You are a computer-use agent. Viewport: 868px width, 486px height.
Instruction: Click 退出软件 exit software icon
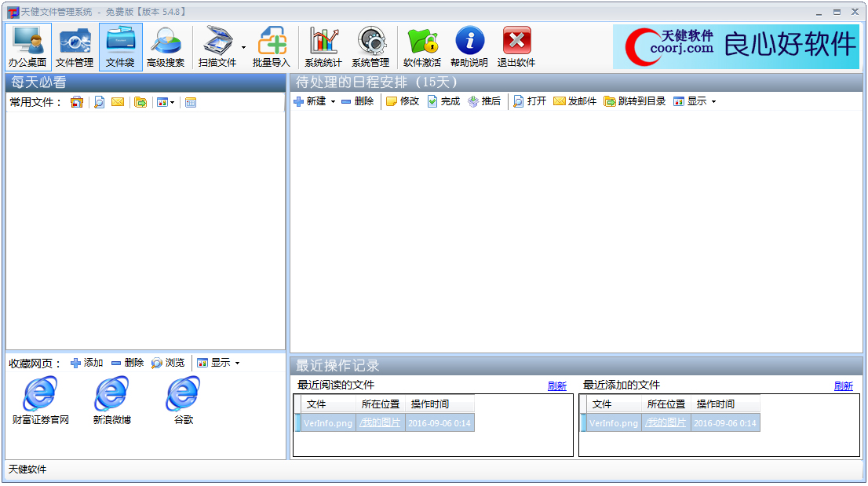[x=516, y=46]
